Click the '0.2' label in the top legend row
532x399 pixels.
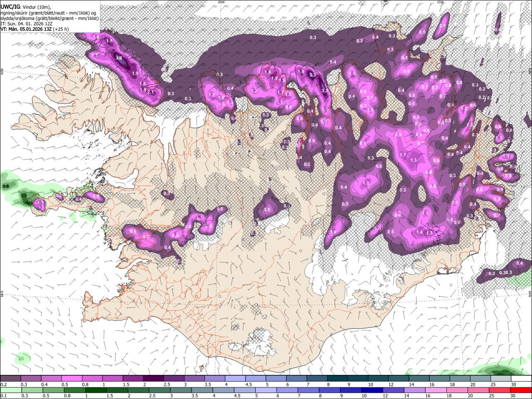pos(4,384)
